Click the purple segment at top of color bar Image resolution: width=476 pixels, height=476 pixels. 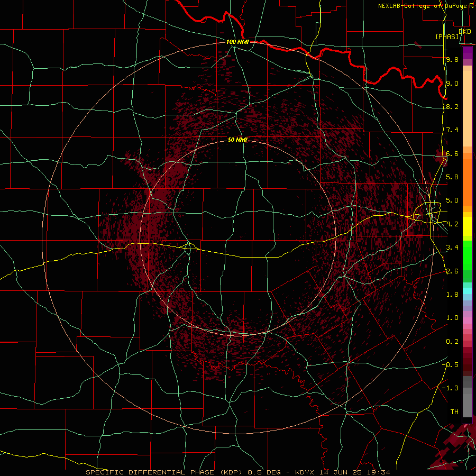point(467,53)
